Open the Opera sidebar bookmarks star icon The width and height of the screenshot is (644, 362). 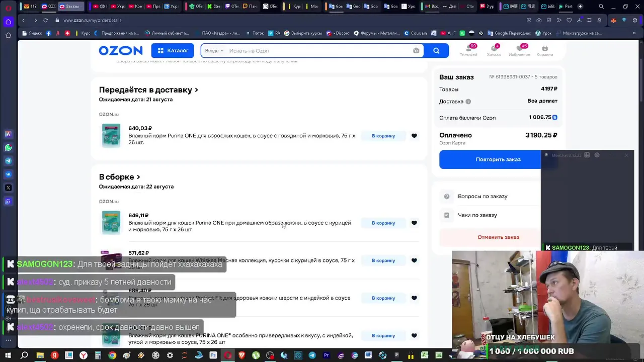[8, 35]
